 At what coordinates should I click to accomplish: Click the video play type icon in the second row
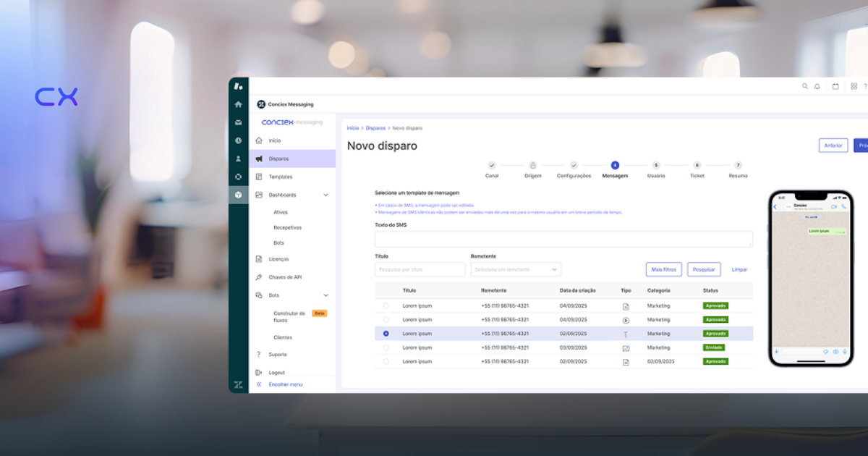(626, 320)
